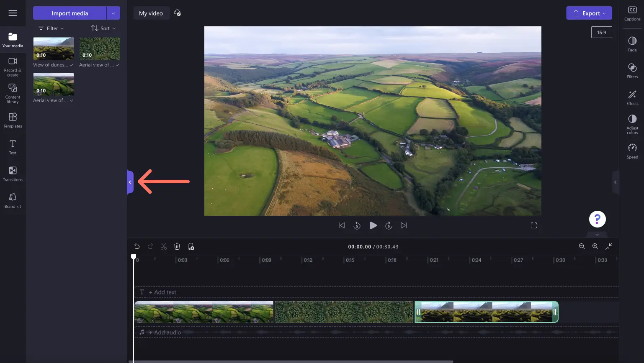This screenshot has height=363, width=644.
Task: Click the playhead marker at timeline start
Action: coord(134,257)
